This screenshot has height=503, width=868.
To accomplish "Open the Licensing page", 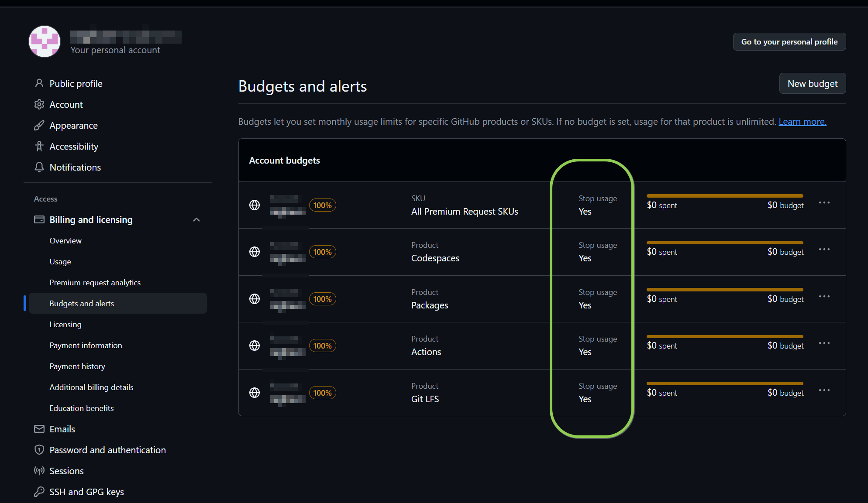I will click(65, 325).
